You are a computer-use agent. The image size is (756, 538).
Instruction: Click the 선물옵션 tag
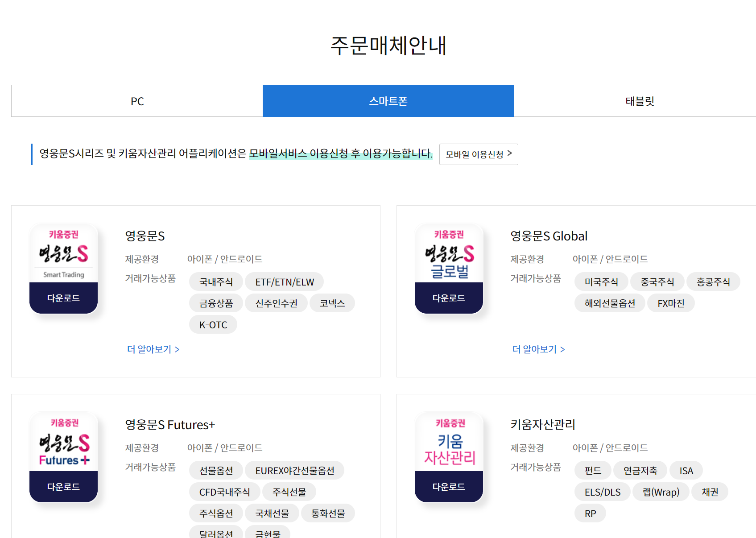(x=216, y=471)
